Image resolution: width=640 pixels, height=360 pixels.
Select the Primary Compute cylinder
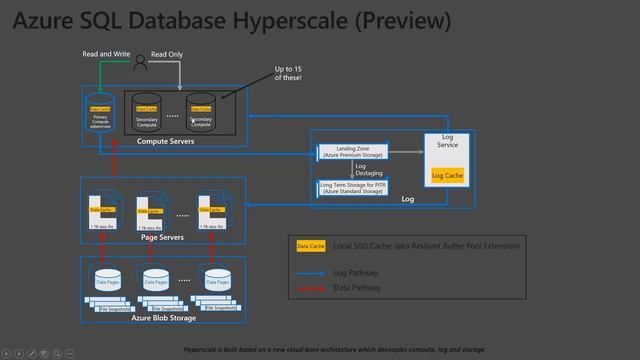tap(100, 112)
